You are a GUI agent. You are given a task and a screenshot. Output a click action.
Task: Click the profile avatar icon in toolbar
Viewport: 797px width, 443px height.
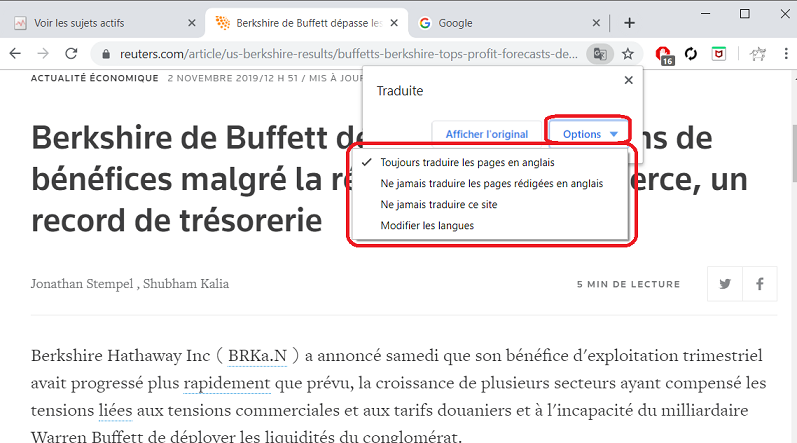pos(758,53)
